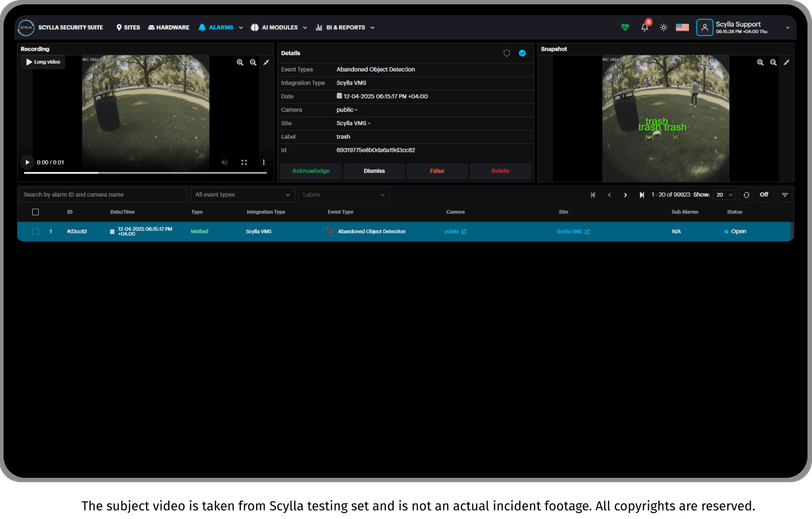Enter fullscreen on the recording video
Image resolution: width=812 pixels, height=519 pixels.
244,162
